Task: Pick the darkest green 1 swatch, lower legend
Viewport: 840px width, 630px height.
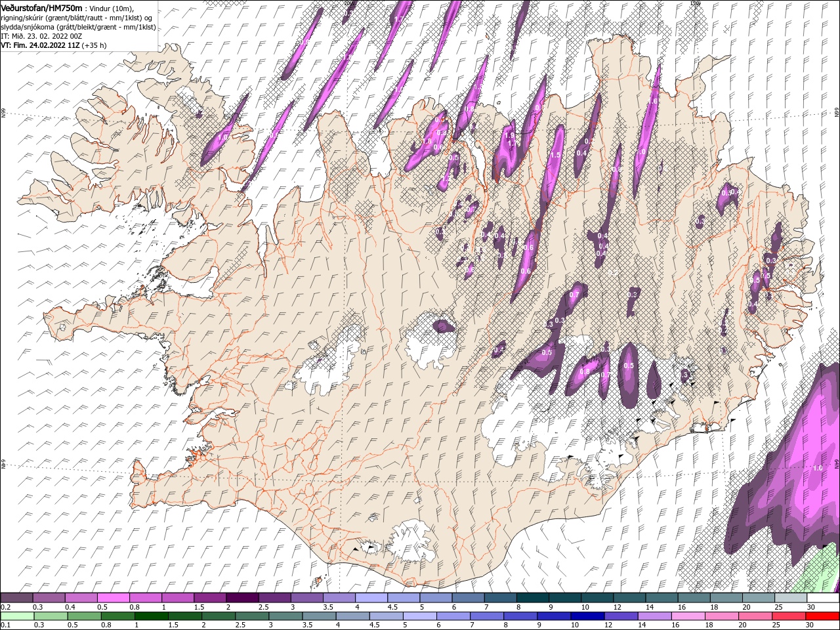Action: [x=152, y=616]
